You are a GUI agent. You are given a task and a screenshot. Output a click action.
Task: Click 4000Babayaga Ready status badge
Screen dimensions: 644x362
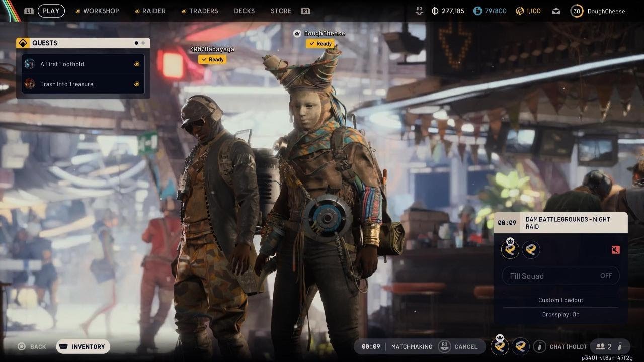212,59
